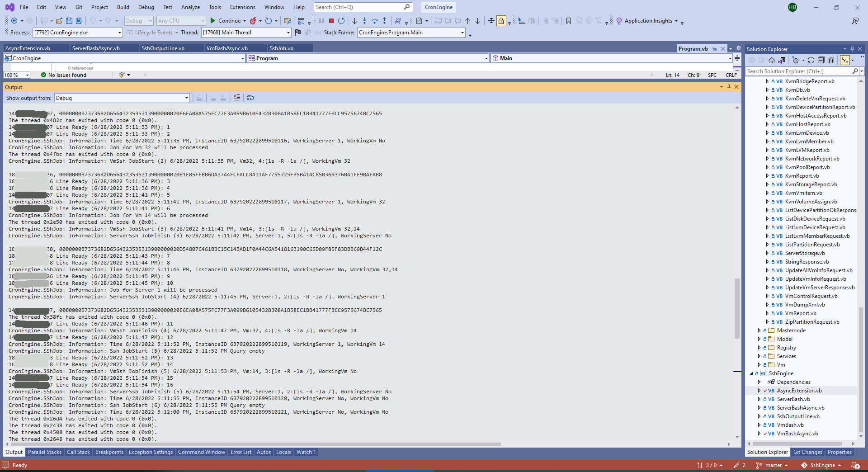
Task: Click the Output window horizontal scrollbar thumb
Action: tap(255, 444)
